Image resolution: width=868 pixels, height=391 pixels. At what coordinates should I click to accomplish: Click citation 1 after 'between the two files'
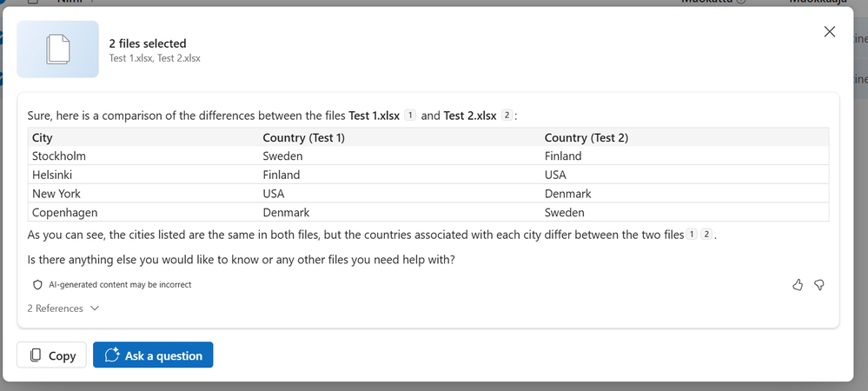click(692, 234)
